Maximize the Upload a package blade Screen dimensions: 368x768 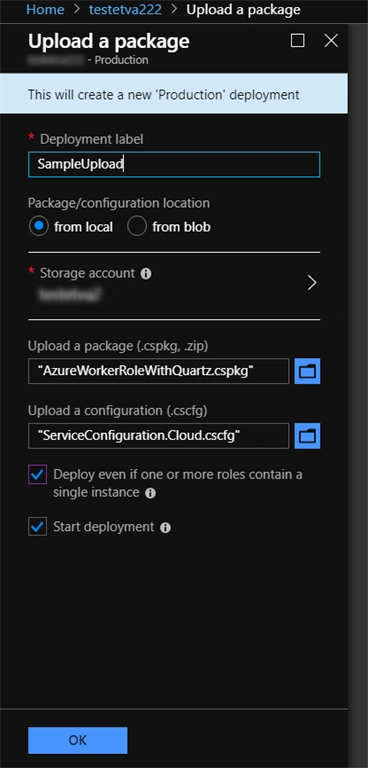pos(297,40)
